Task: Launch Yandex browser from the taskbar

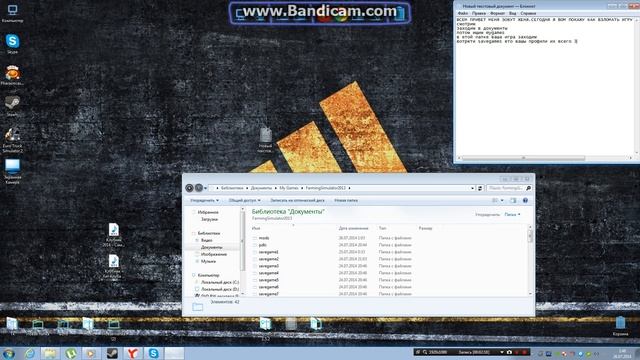Action: pos(133,353)
